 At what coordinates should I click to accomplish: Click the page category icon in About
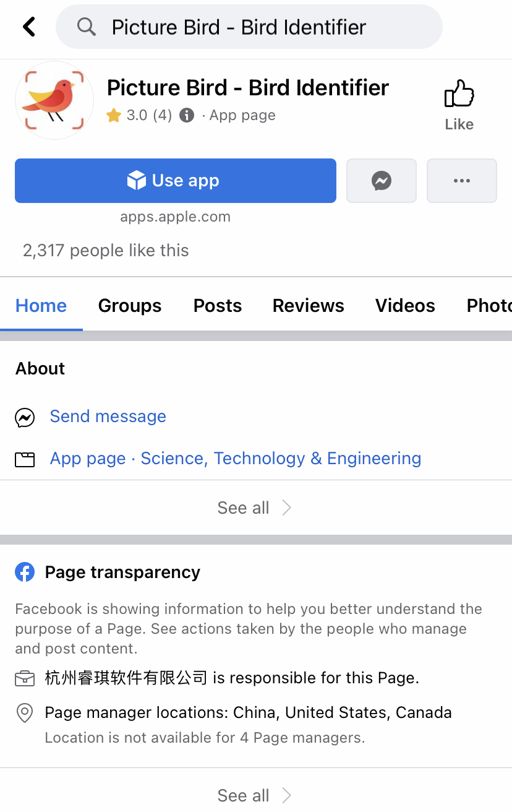(25, 459)
